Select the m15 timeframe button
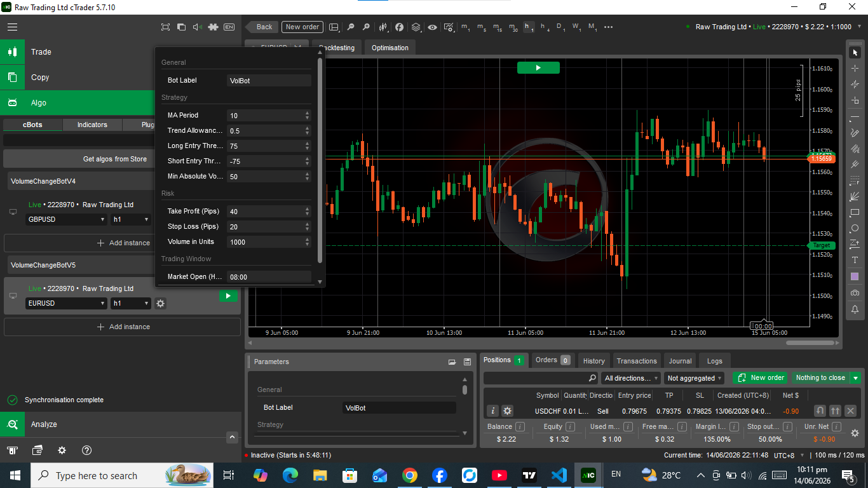The height and width of the screenshot is (488, 868). click(x=497, y=27)
